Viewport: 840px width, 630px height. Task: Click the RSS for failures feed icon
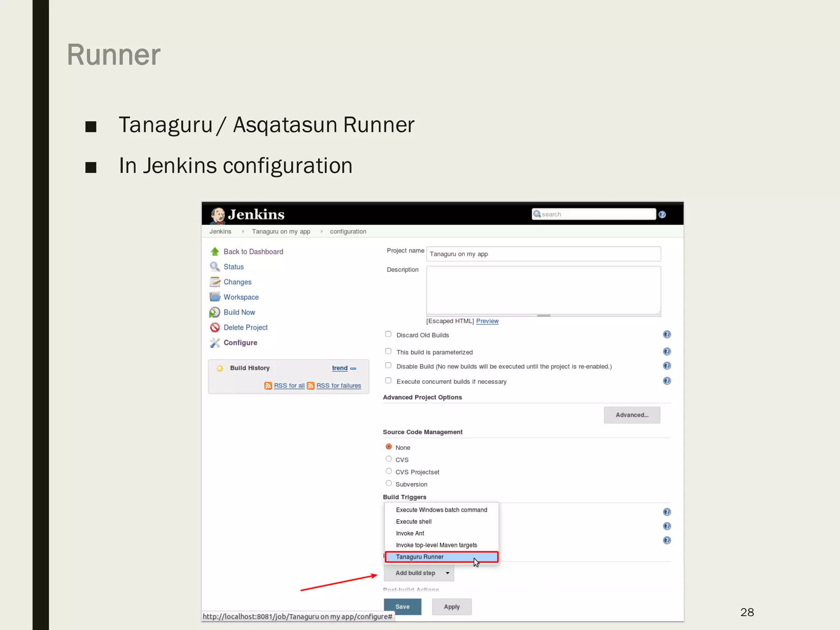310,386
